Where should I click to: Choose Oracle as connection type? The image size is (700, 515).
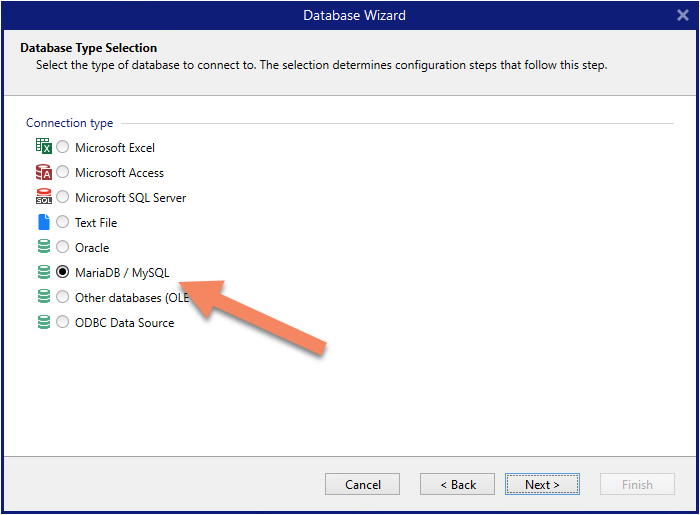63,247
